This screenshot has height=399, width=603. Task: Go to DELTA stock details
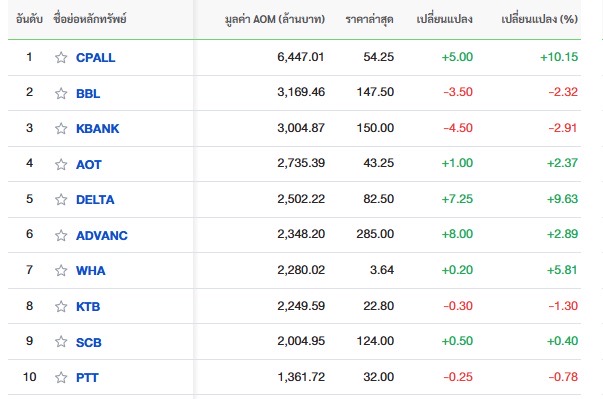tap(95, 200)
